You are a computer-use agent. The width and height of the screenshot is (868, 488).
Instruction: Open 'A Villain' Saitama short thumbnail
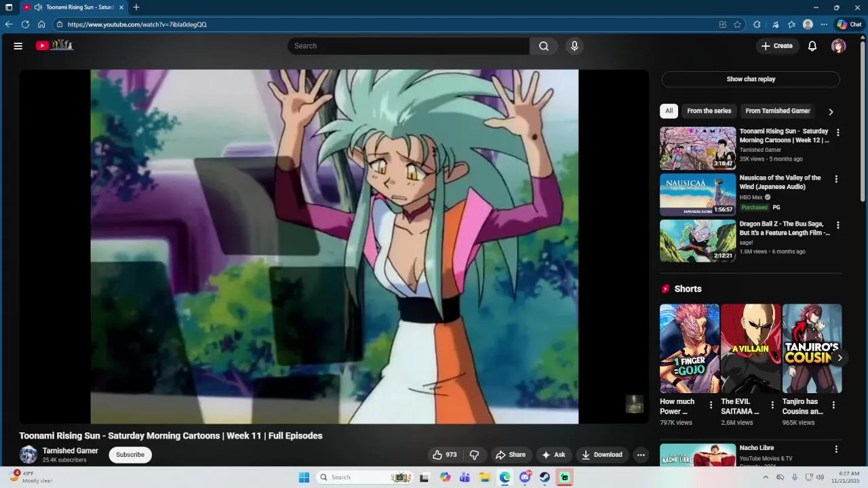751,348
